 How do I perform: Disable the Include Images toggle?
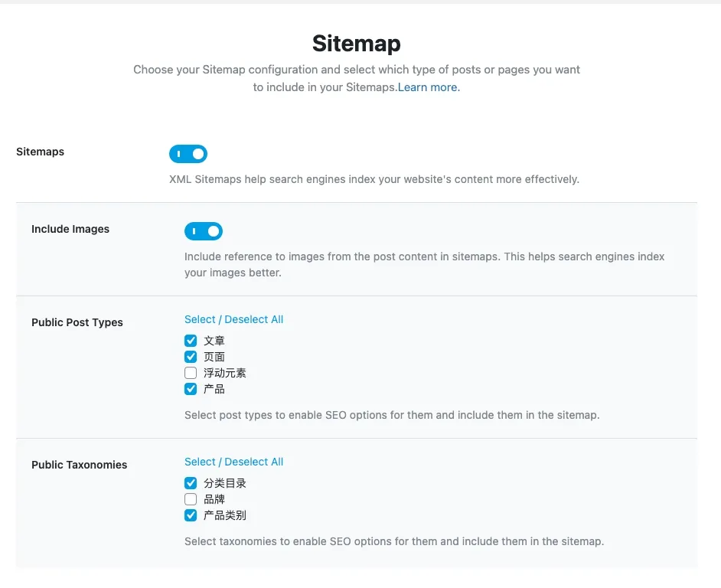[204, 231]
